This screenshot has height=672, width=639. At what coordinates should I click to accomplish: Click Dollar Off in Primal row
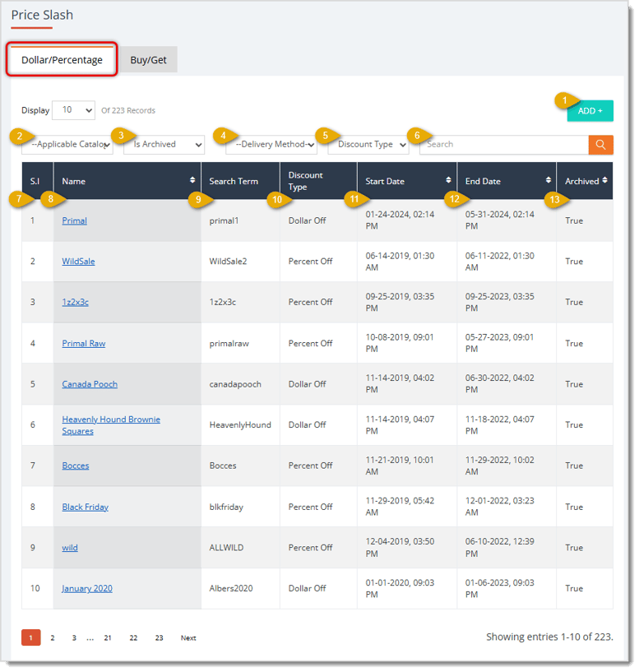(x=307, y=220)
